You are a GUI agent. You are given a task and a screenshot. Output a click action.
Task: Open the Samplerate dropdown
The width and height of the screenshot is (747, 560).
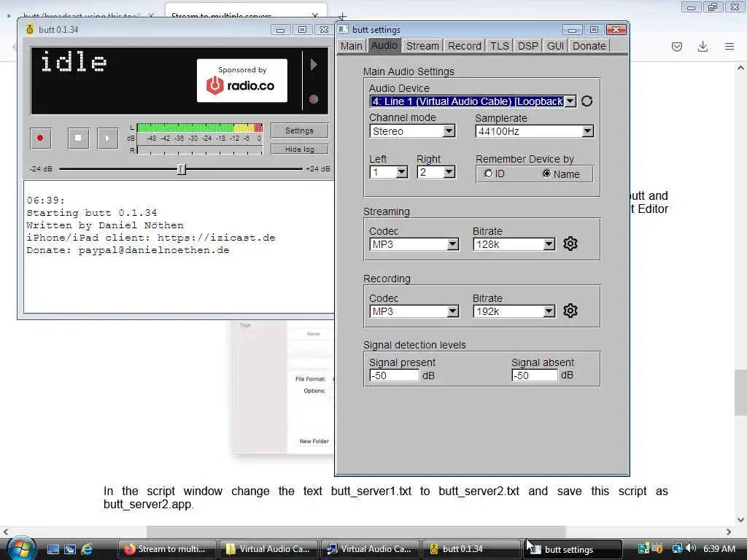tap(588, 131)
